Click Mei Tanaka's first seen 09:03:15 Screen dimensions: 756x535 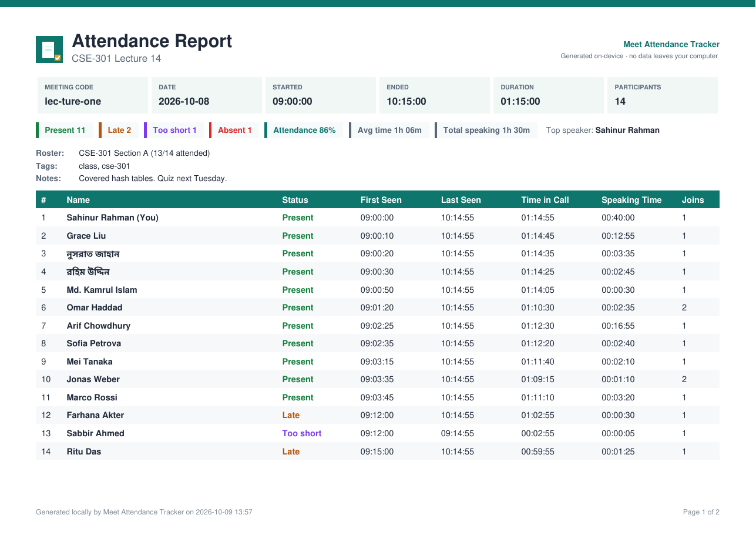click(377, 362)
